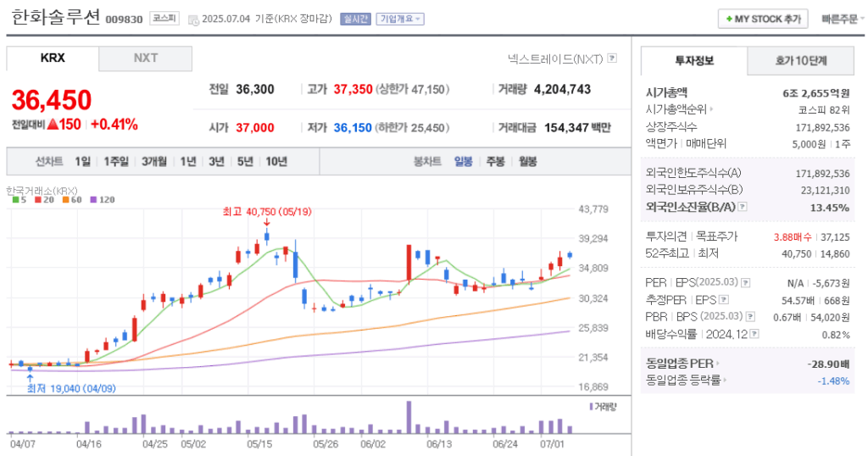Select the 5년 line chart period
The width and height of the screenshot is (868, 456).
pos(245,162)
